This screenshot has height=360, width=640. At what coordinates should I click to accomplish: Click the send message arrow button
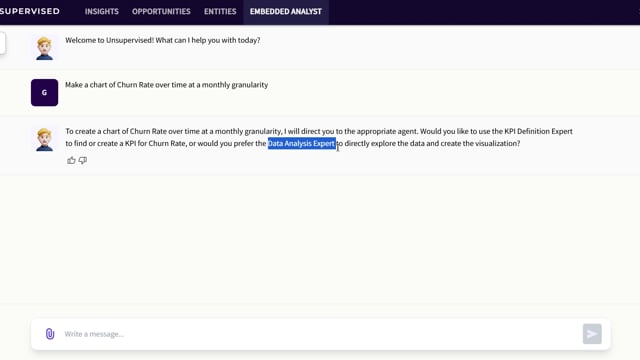point(592,334)
